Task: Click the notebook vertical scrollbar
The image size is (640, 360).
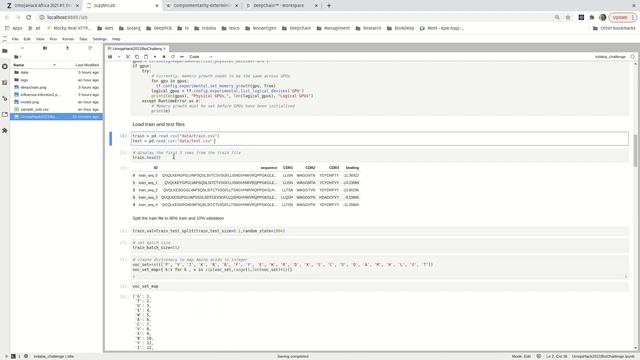Action: [635, 150]
